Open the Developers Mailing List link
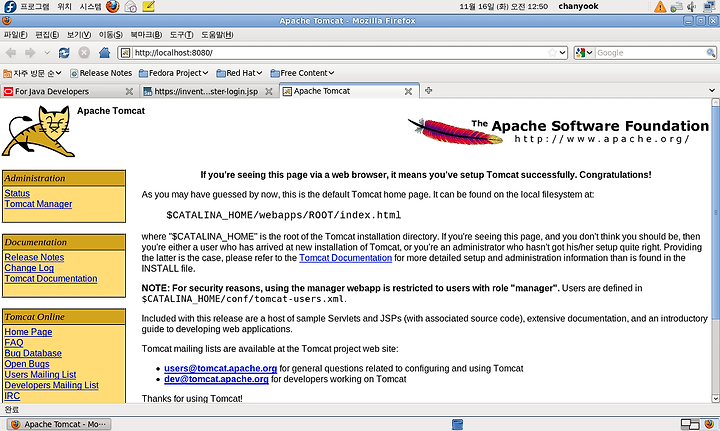720x431 pixels. tap(51, 385)
